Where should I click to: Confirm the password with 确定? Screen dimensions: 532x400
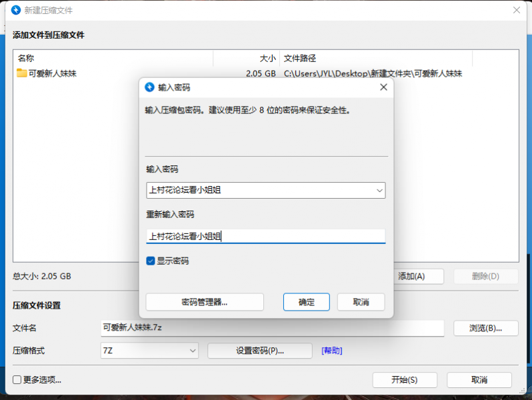(307, 302)
